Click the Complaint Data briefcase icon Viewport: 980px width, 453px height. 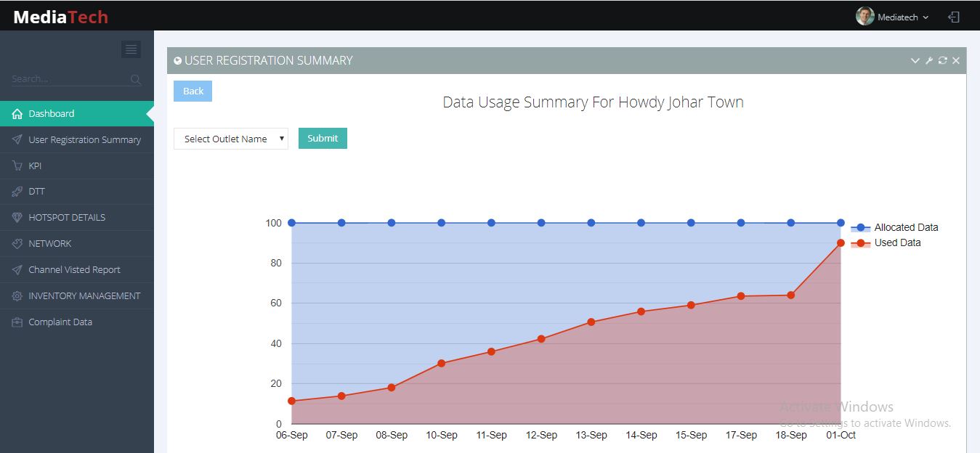[17, 322]
